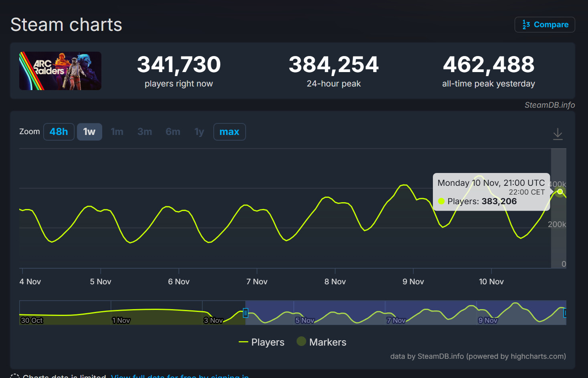Screen dimensions: 588x378
Task: Select the 1w zoom range
Action: coord(89,132)
